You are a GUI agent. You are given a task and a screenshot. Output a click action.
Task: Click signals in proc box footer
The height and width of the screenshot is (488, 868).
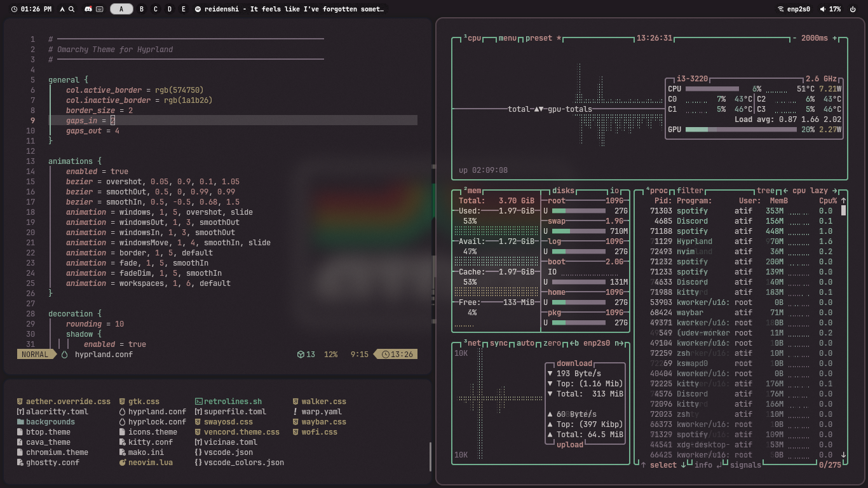pos(745,465)
